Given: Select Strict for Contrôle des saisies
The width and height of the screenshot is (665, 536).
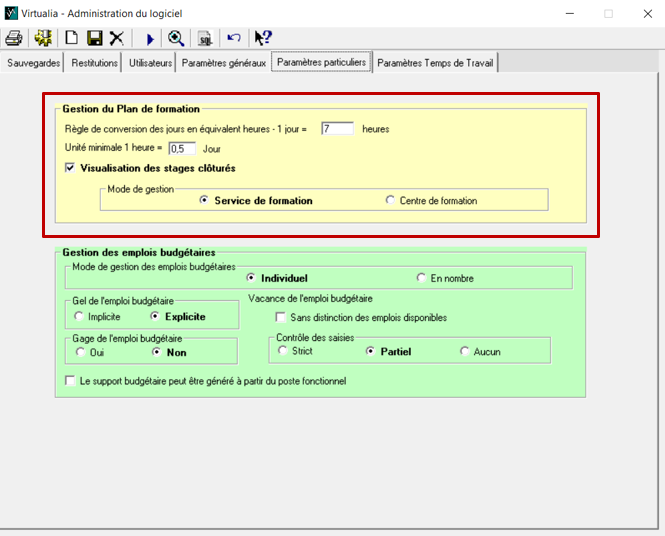Looking at the screenshot, I should pyautogui.click(x=283, y=351).
